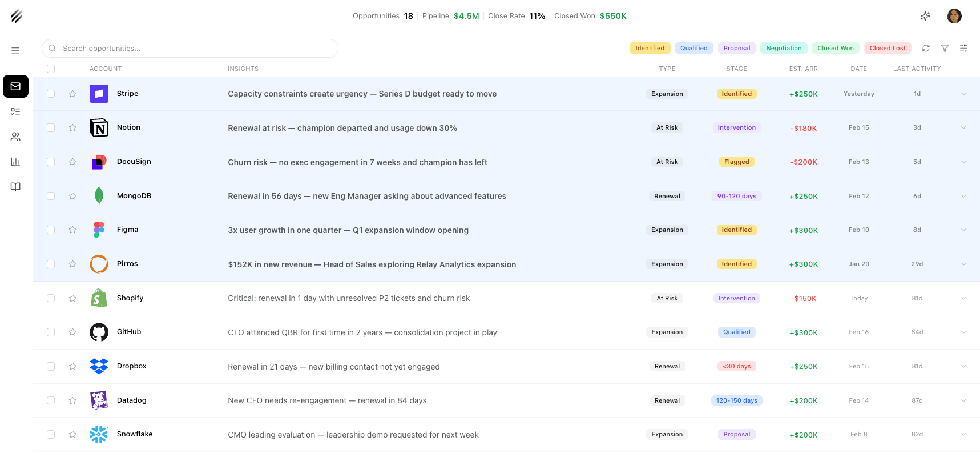Check the Stripe row checkbox
This screenshot has width=980, height=453.
51,94
